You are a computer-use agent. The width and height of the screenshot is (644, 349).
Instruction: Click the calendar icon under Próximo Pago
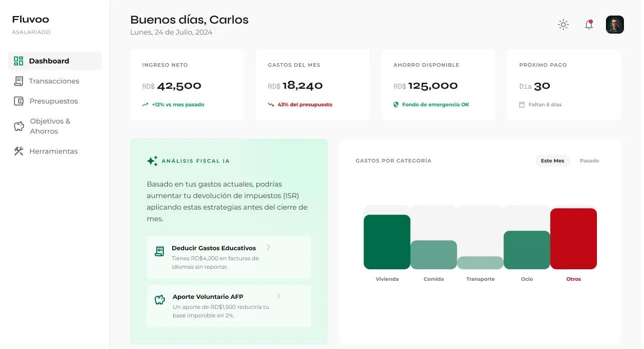[x=522, y=105]
